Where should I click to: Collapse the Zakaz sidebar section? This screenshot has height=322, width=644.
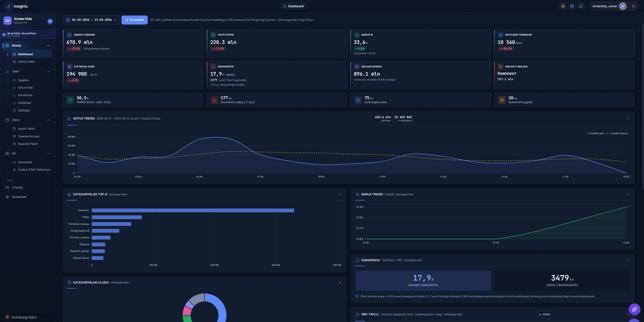click(x=48, y=120)
